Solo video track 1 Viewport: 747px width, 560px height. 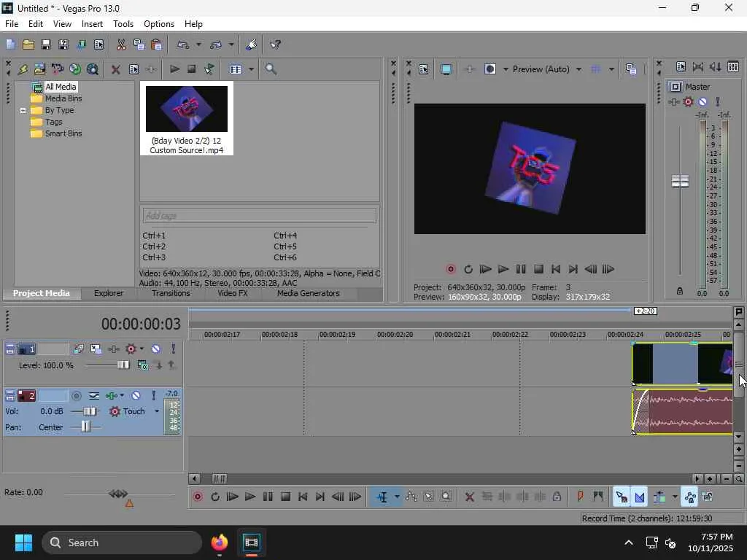(174, 349)
